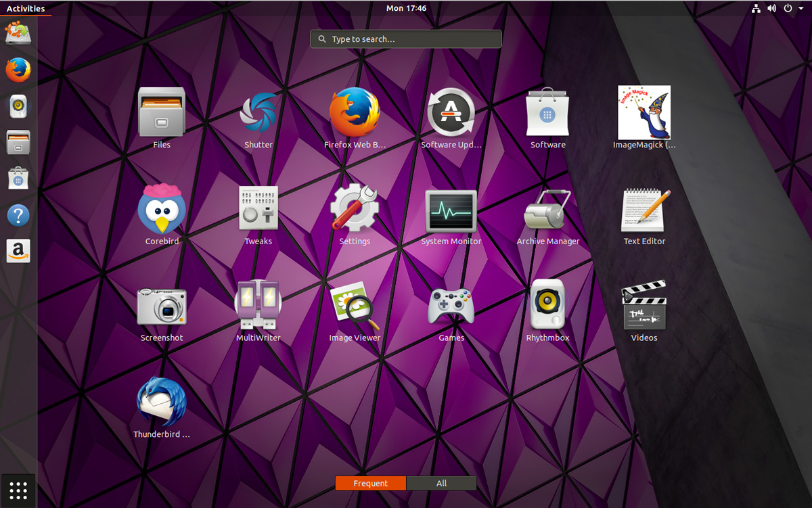Launch the Shutter screenshot app
The height and width of the screenshot is (508, 812).
click(258, 114)
